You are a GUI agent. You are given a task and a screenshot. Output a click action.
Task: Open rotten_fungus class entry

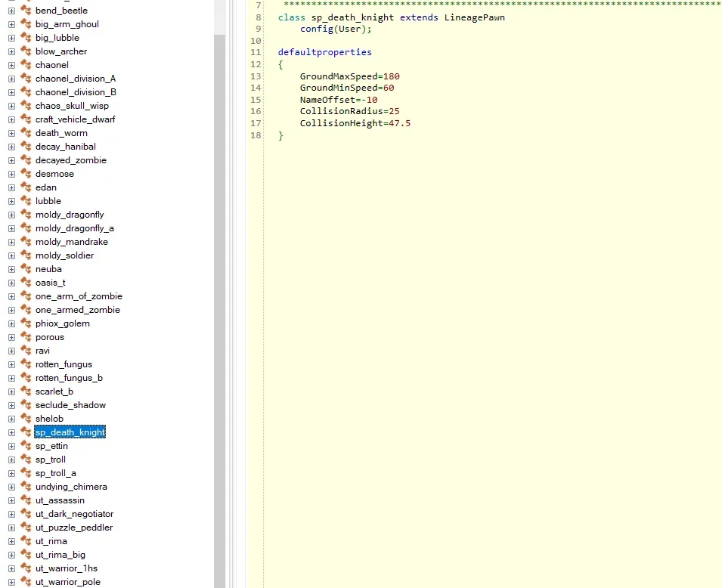point(64,364)
